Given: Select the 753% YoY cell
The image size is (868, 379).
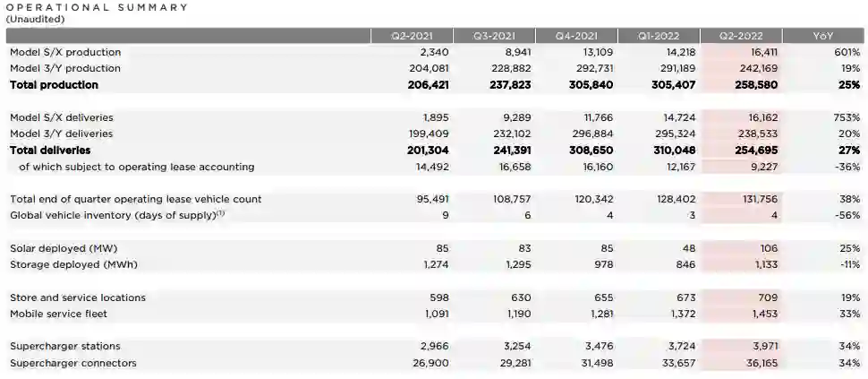Looking at the screenshot, I should pos(846,117).
